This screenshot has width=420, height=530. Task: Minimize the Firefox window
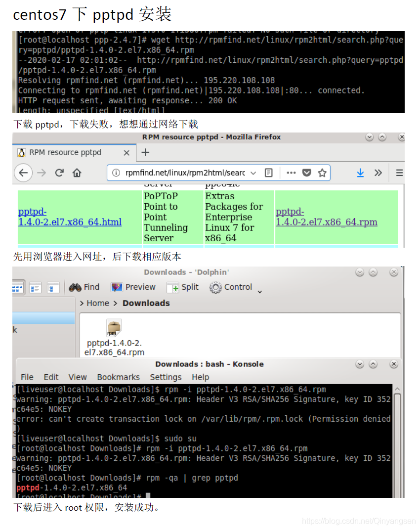tap(369, 137)
